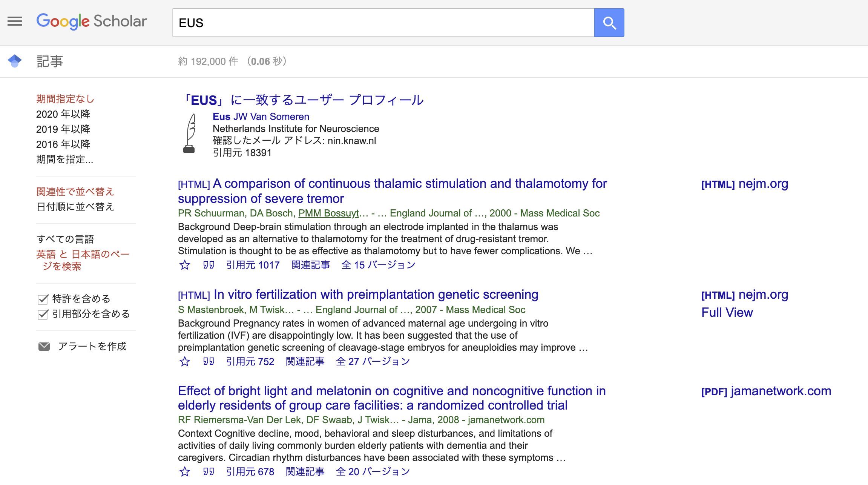This screenshot has height=485, width=868.
Task: Open 引用元 1017 citations
Action: [253, 265]
